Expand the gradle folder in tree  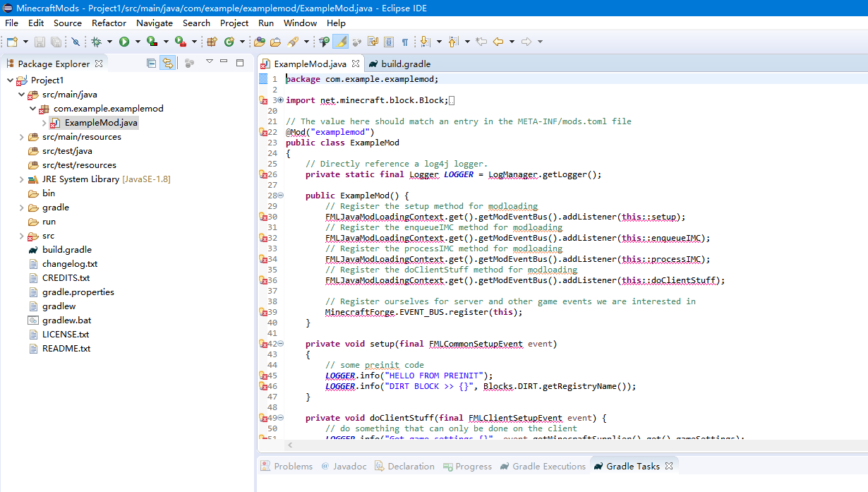tap(23, 208)
